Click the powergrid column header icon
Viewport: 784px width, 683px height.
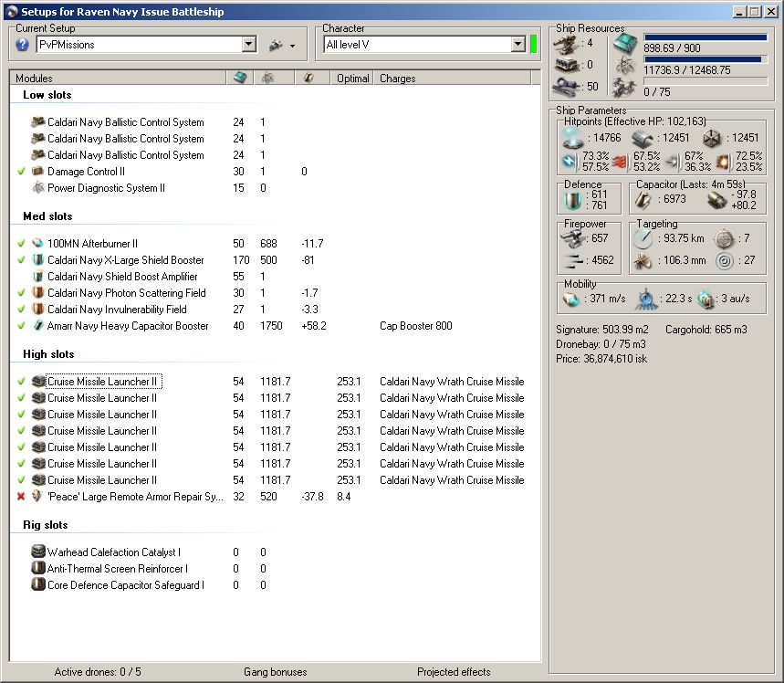point(266,79)
